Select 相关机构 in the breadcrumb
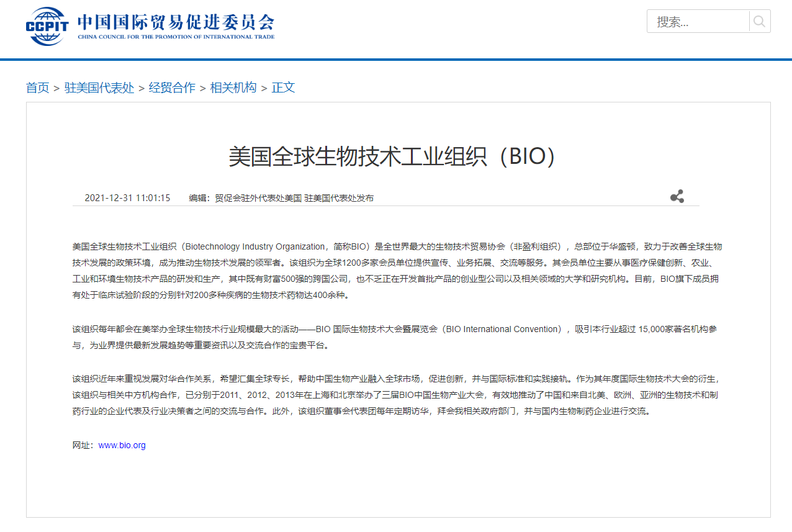 pyautogui.click(x=233, y=88)
